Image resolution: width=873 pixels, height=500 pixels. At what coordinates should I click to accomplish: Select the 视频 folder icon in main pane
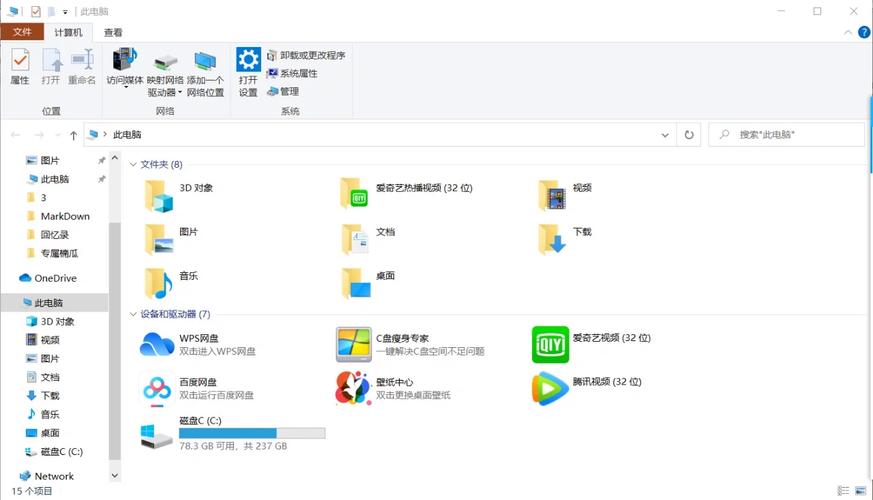552,194
